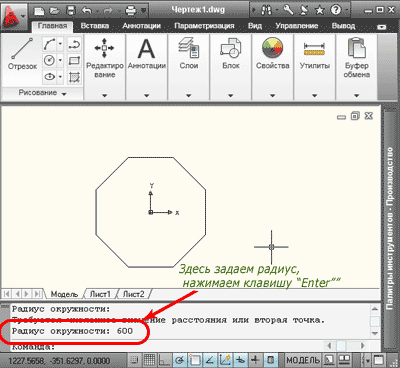Click the Clean Screen button
This screenshot has width=400, height=368.
(x=379, y=361)
